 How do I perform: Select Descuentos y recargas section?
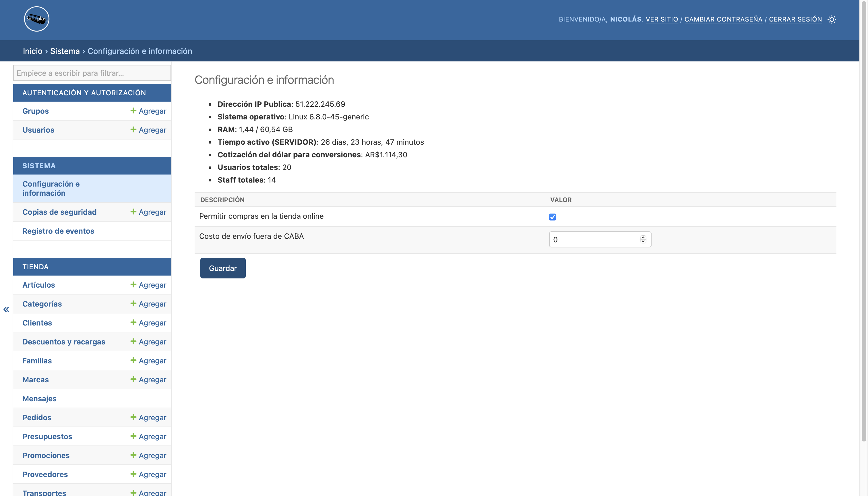[64, 342]
